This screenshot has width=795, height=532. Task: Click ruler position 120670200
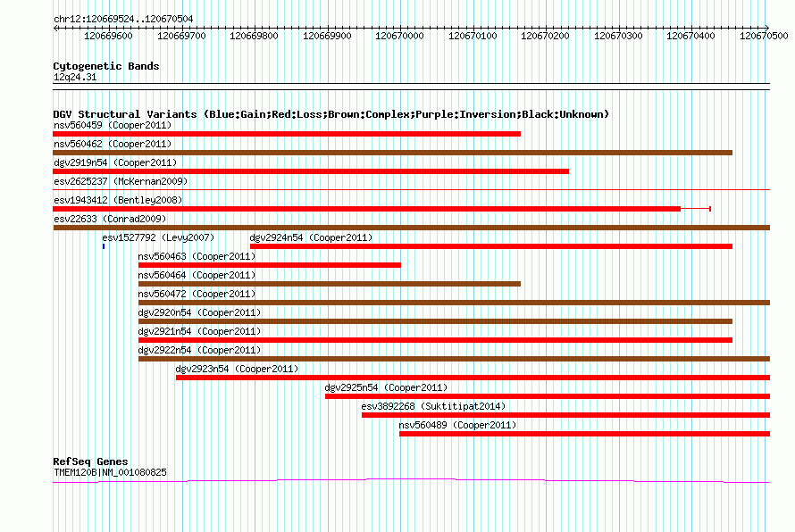pos(545,36)
